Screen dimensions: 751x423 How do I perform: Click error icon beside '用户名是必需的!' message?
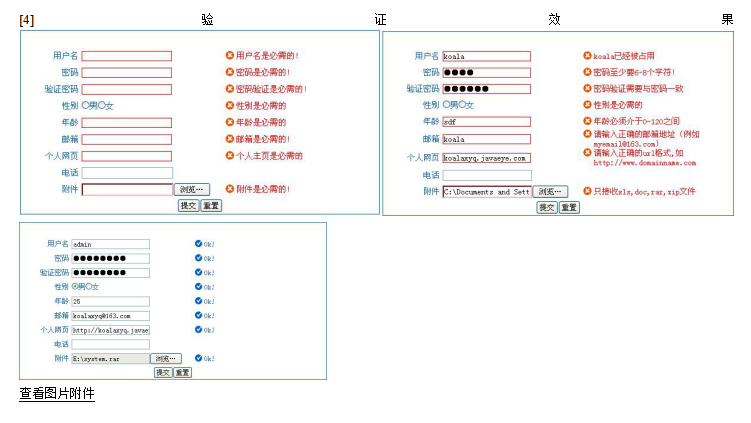pos(230,56)
